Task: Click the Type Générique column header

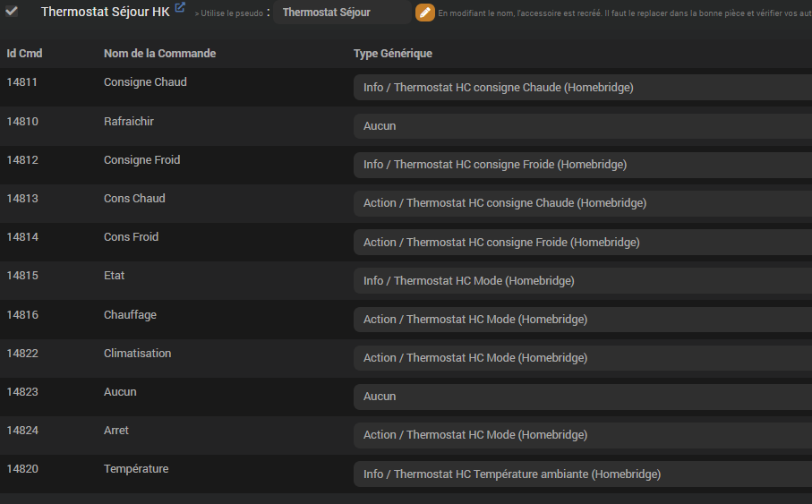Action: tap(393, 54)
